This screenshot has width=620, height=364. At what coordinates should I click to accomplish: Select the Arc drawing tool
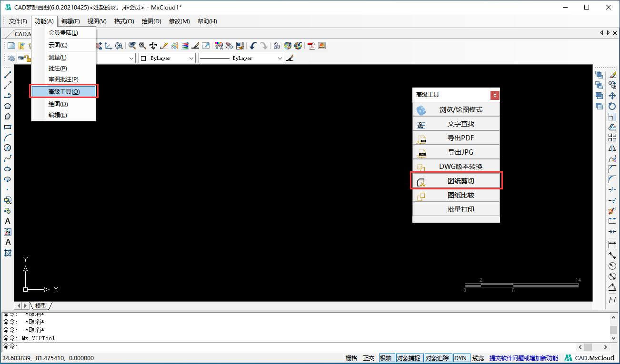pos(8,138)
